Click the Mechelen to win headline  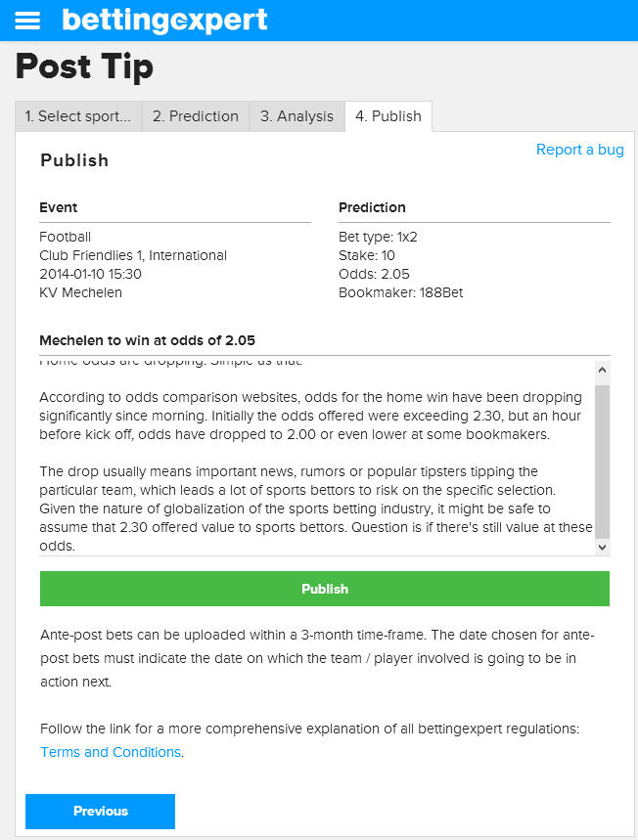tap(148, 340)
